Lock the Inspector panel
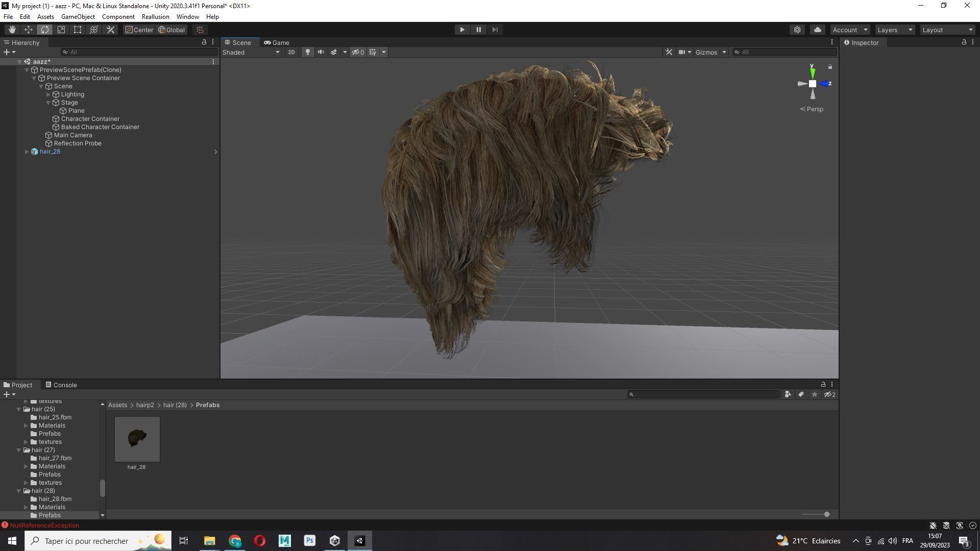This screenshot has height=551, width=980. [x=964, y=42]
